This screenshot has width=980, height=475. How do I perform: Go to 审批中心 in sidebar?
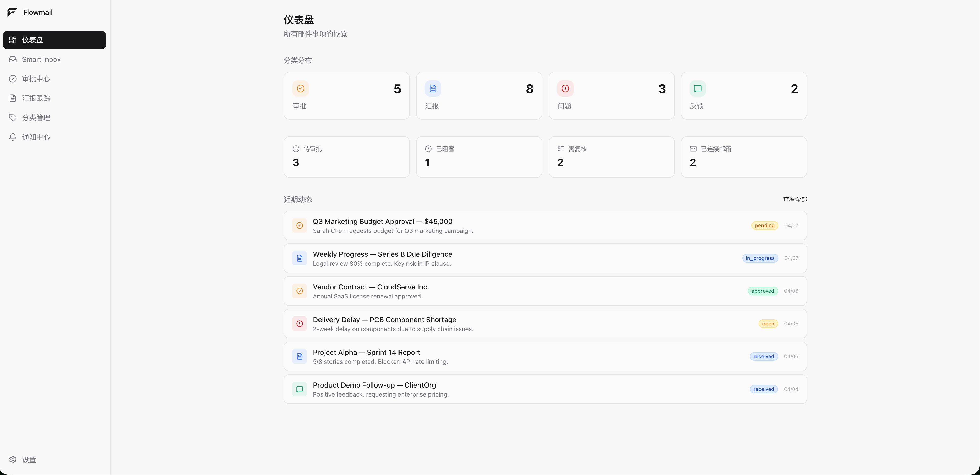36,79
